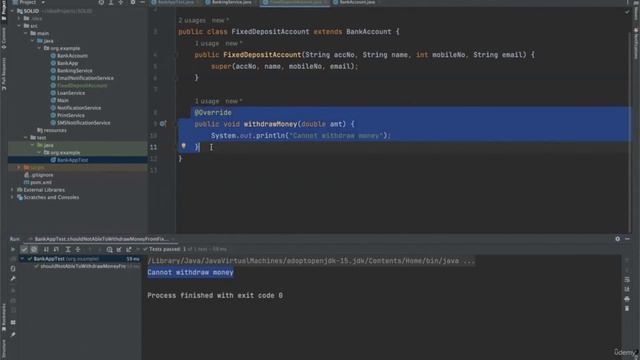
Task: Select the FixedDepositAccount.java editor tab
Action: pos(295,2)
